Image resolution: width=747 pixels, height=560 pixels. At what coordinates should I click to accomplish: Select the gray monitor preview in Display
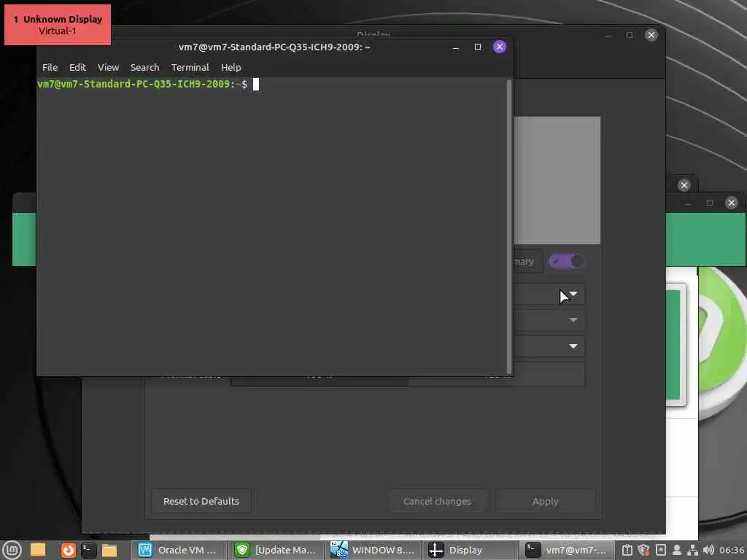pyautogui.click(x=557, y=180)
